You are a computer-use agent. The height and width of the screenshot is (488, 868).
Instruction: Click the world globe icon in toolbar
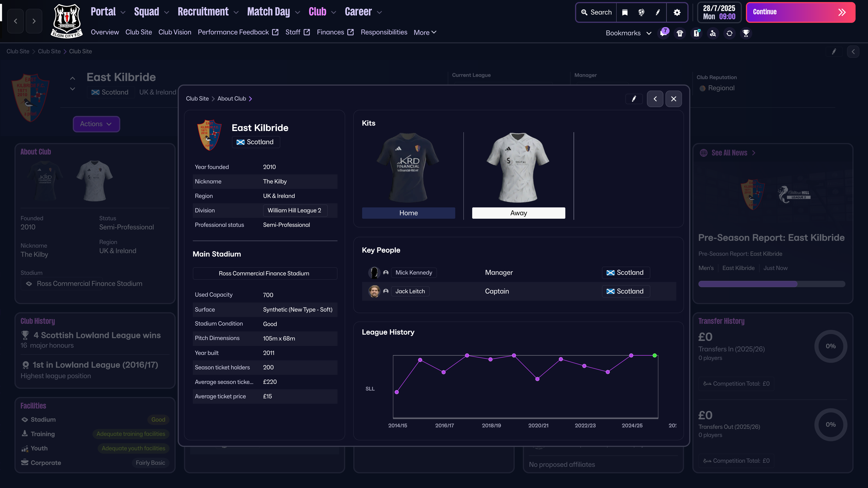(641, 12)
